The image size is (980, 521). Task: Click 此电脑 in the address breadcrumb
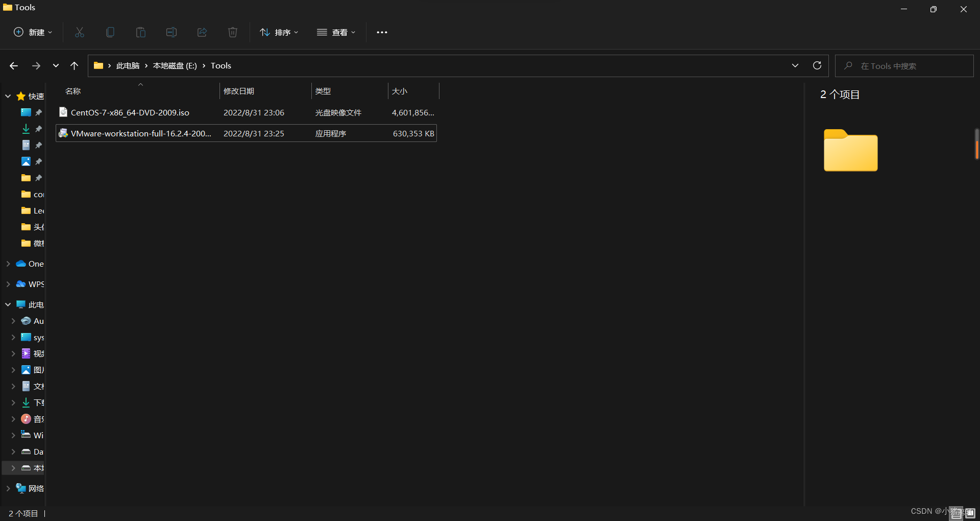pyautogui.click(x=128, y=66)
